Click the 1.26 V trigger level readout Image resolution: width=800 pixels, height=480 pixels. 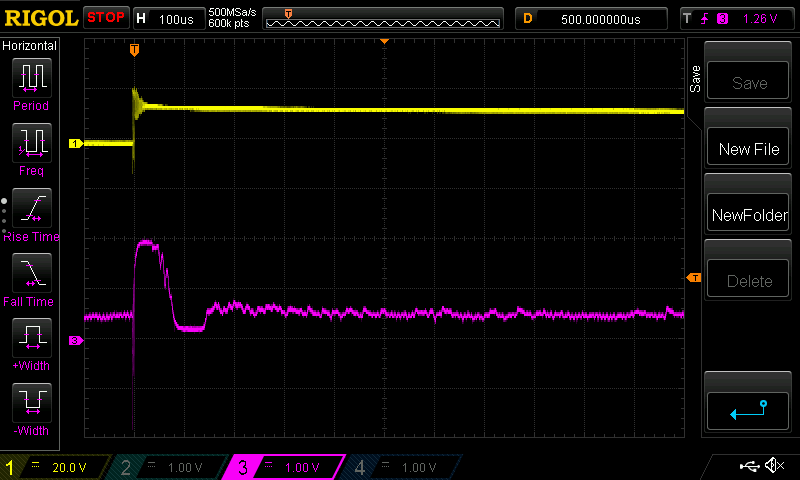pos(760,19)
